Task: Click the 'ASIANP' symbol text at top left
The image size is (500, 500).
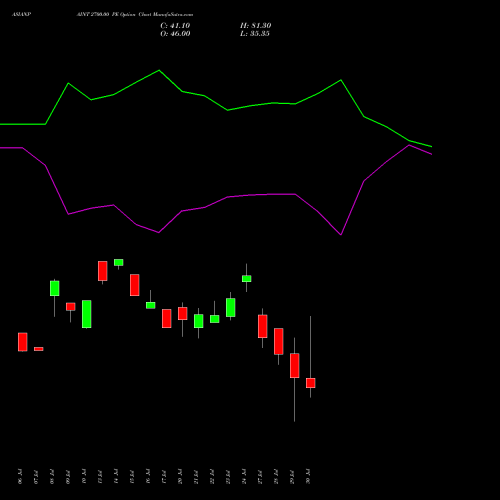Action: tap(21, 15)
